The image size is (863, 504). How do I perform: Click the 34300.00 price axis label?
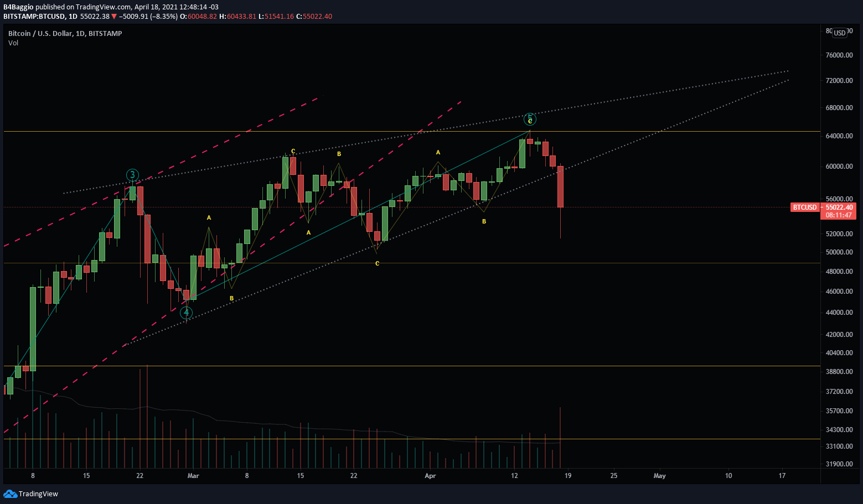click(x=839, y=430)
